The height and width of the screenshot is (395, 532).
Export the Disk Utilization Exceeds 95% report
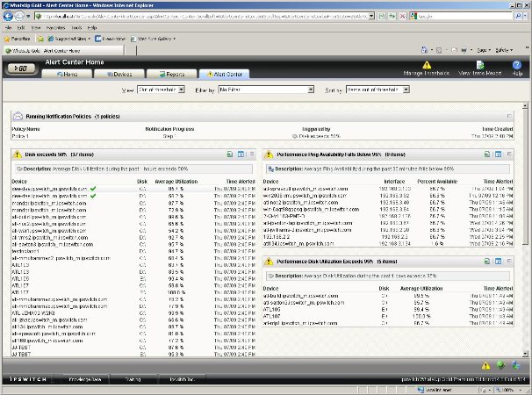(487, 262)
